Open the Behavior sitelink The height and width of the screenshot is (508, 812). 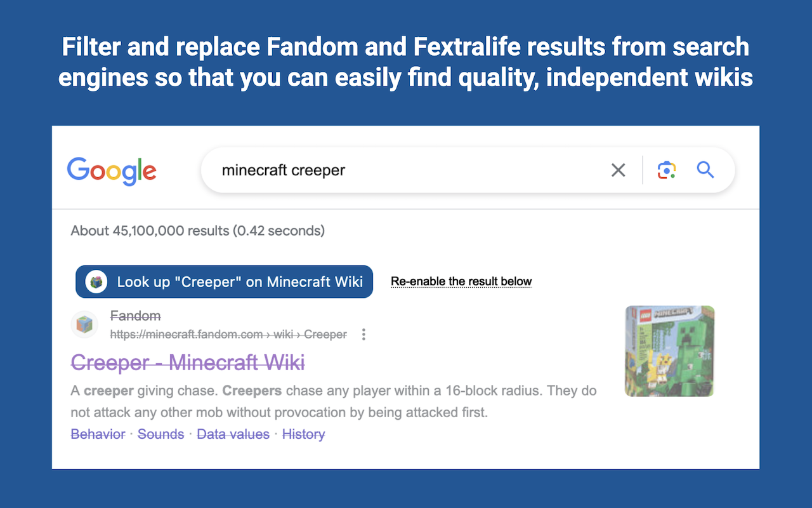(98, 434)
